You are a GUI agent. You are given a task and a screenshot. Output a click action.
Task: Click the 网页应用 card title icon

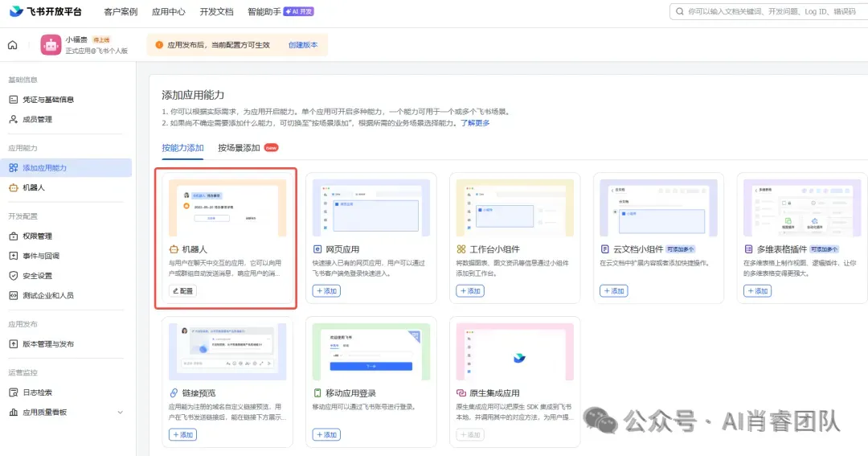[x=317, y=249]
